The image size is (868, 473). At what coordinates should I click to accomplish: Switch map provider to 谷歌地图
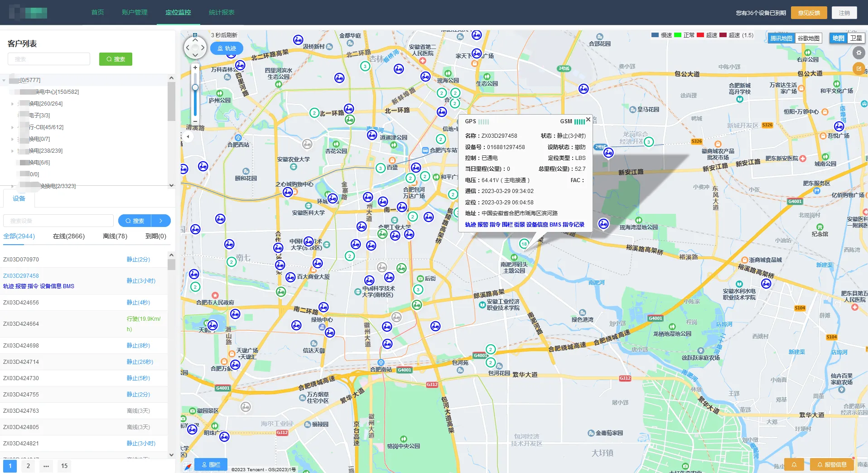point(808,39)
